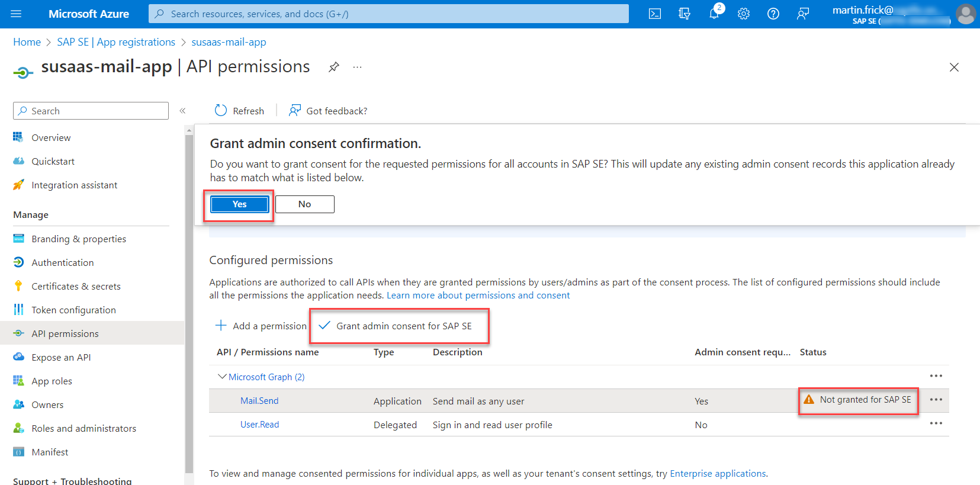Click the Not granted for SAP SE status
980x485 pixels.
click(857, 400)
